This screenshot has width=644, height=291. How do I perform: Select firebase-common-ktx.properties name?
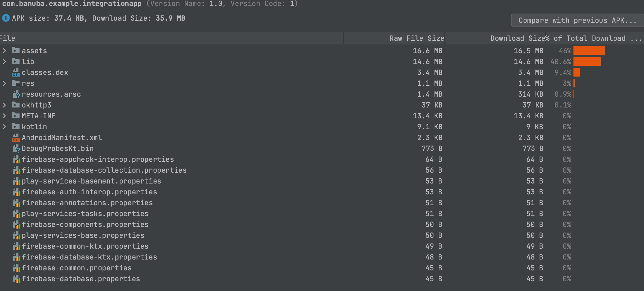85,246
